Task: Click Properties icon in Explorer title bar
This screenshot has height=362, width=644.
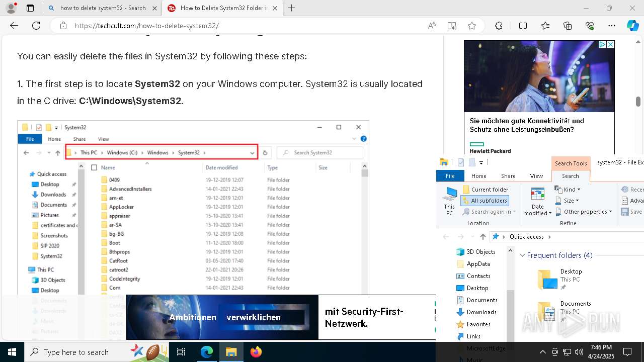Action: coord(460,162)
